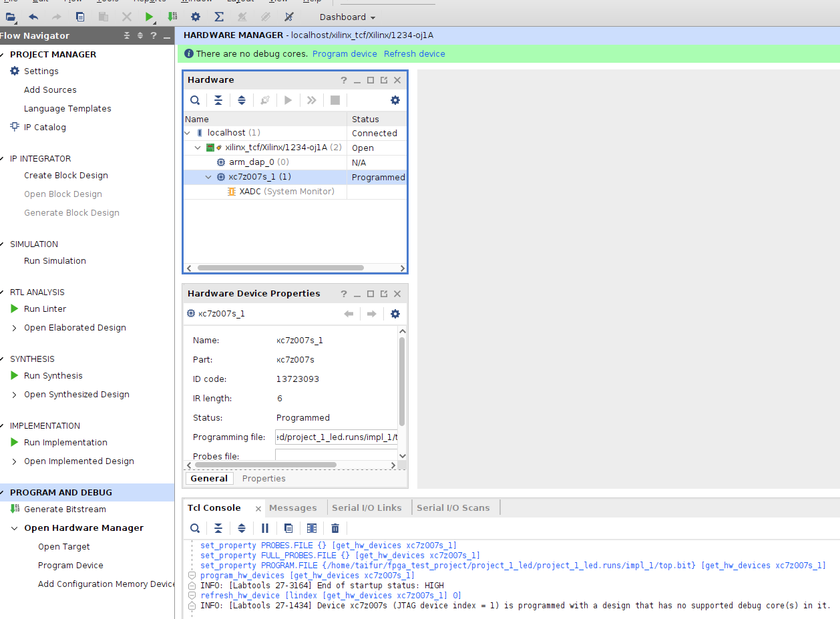Open Settings in Project Manager
840x619 pixels.
[41, 71]
